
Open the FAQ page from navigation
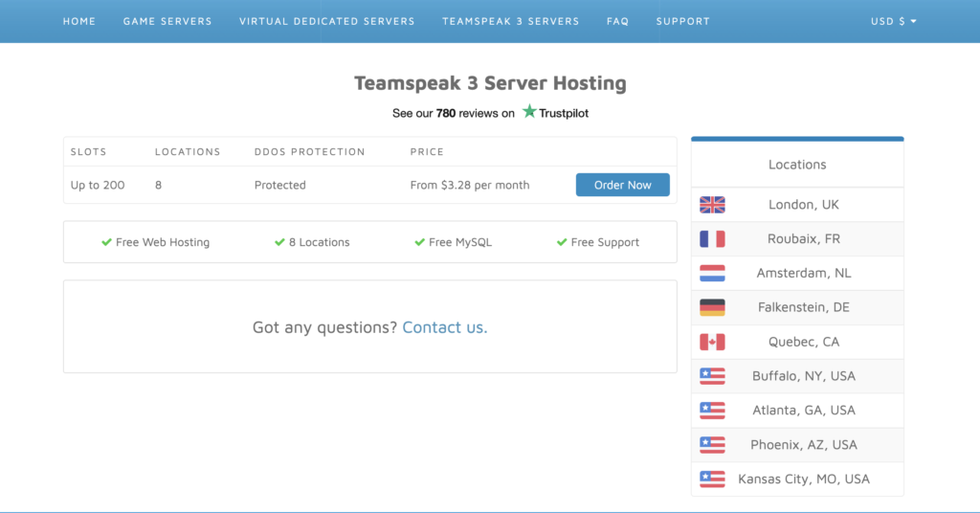tap(617, 21)
